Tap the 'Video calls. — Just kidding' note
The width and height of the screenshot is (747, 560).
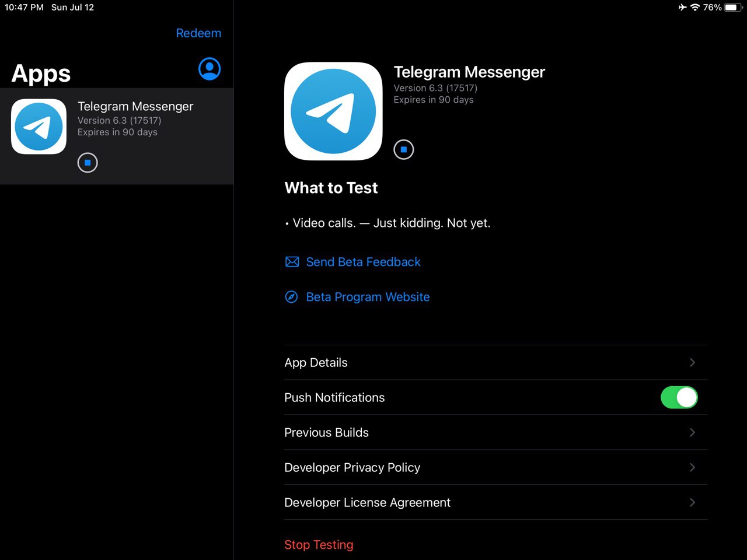(390, 223)
